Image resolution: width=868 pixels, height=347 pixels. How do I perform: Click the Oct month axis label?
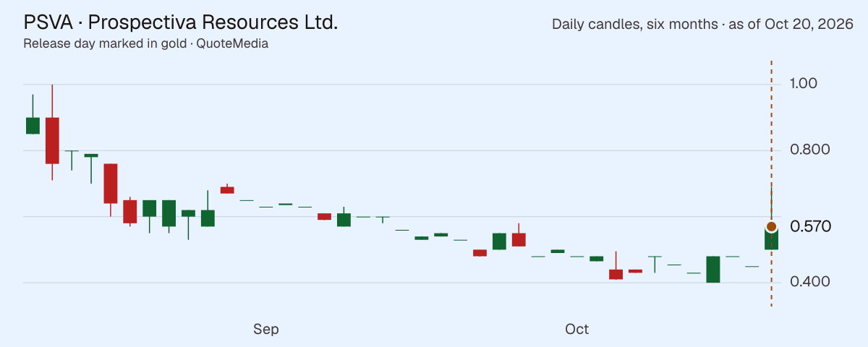click(x=577, y=330)
